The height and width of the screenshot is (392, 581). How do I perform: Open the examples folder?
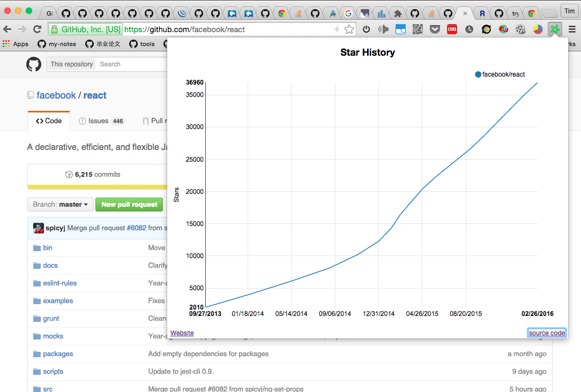click(x=58, y=301)
